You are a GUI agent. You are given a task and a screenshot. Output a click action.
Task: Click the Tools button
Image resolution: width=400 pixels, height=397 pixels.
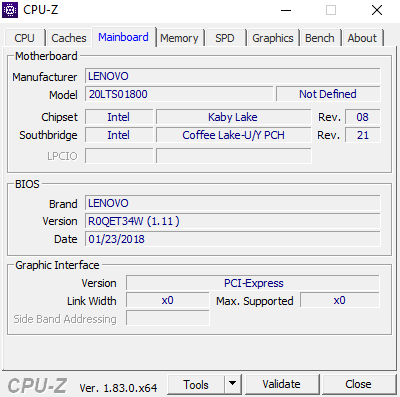(x=196, y=384)
